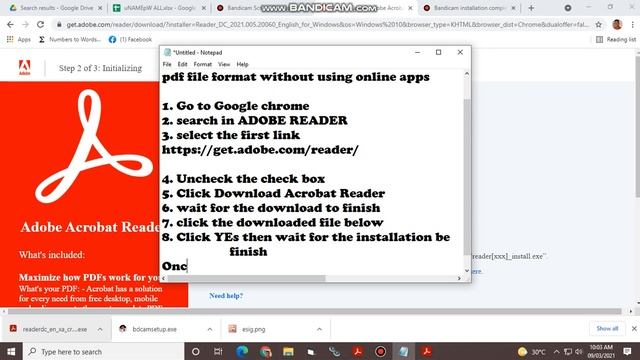Click Show all downloads
This screenshot has height=360, width=640.
(x=607, y=329)
